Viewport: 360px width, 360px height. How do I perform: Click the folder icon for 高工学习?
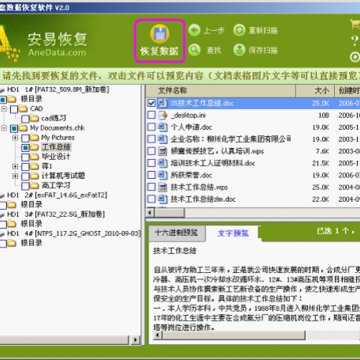(x=35, y=185)
